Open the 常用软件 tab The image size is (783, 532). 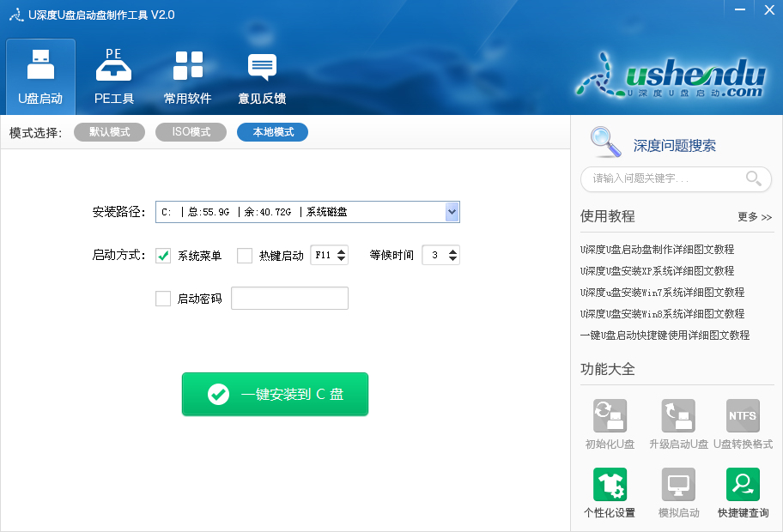coord(187,76)
